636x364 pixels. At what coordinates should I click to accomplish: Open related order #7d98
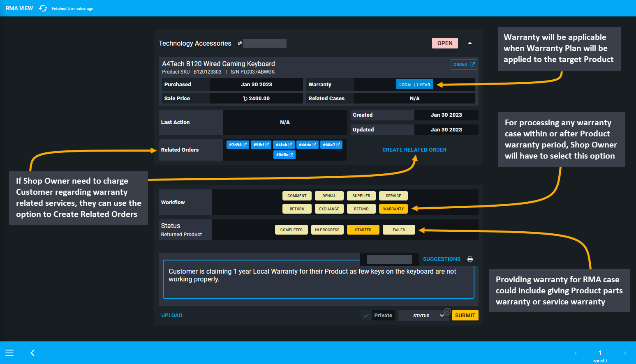tap(238, 145)
